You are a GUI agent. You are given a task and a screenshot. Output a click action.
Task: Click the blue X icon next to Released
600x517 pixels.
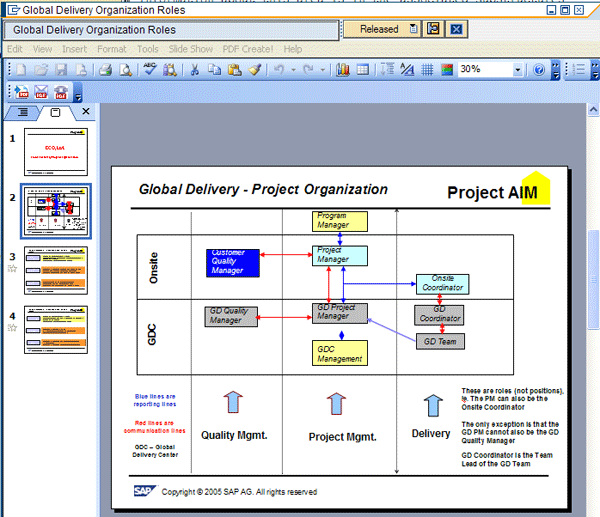[456, 29]
